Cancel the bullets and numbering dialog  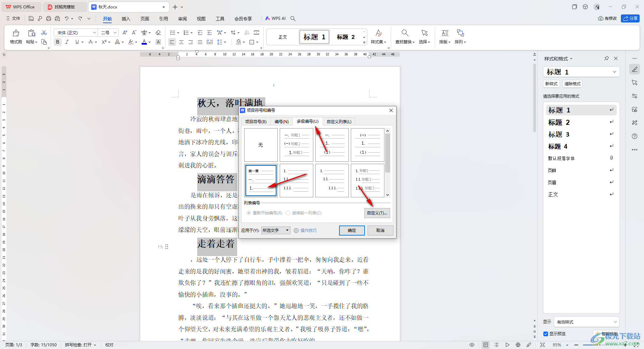tap(380, 230)
